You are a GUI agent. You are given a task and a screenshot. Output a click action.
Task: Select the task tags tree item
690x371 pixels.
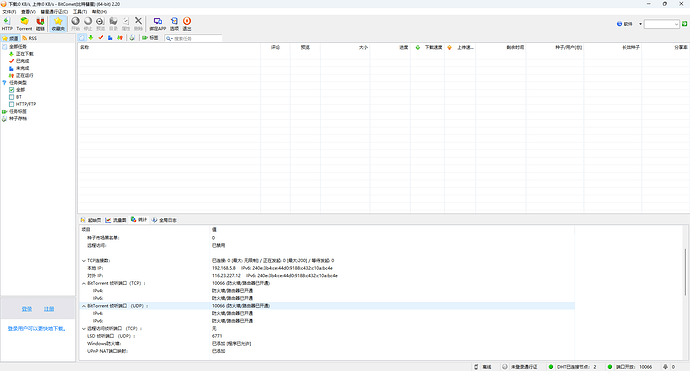point(18,111)
